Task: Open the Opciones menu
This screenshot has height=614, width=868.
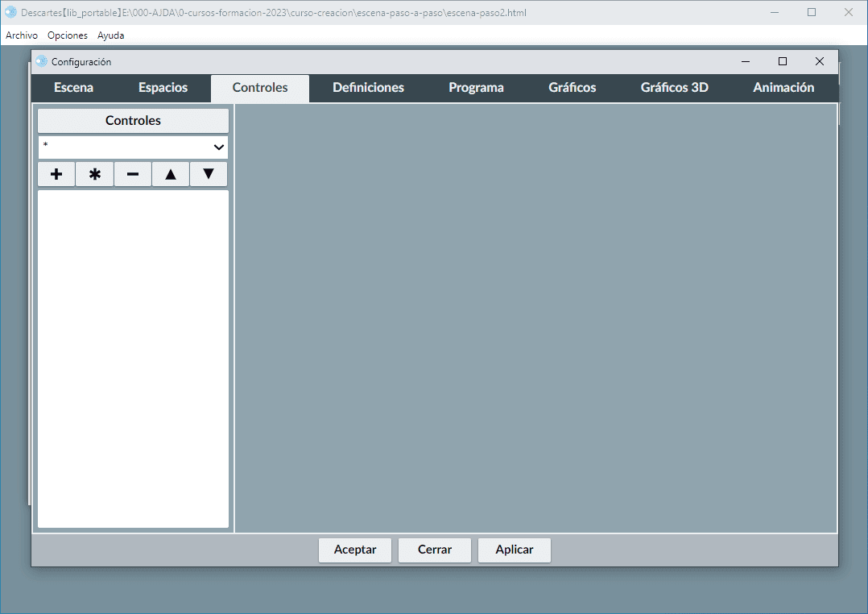Action: click(x=68, y=35)
